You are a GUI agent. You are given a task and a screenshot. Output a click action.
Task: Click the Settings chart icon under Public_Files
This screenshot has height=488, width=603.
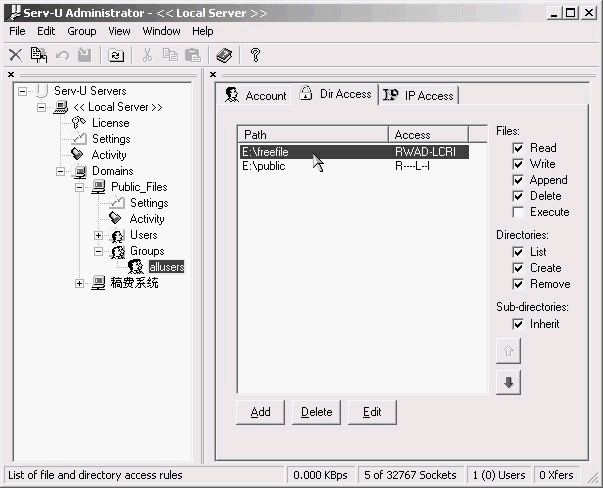[117, 203]
